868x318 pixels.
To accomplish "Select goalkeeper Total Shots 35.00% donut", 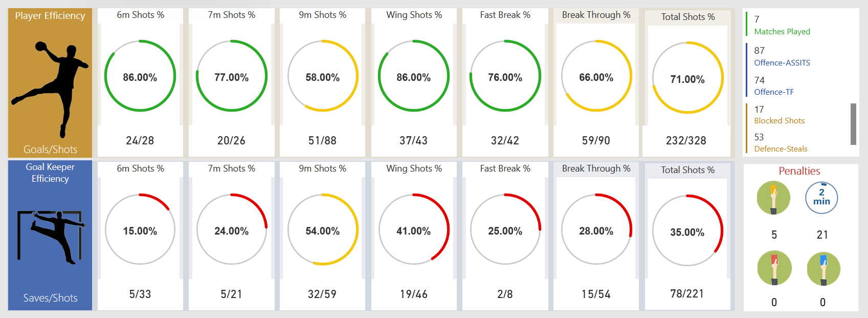I will (687, 231).
